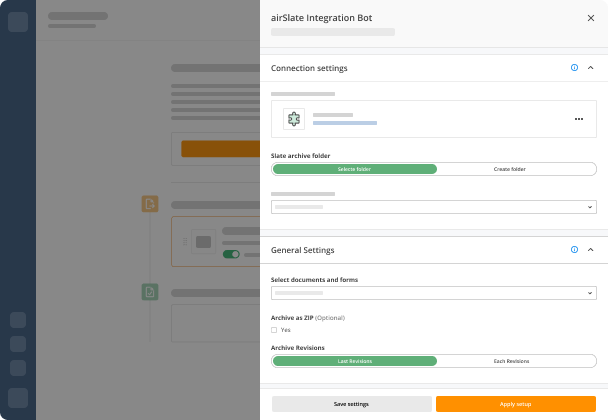Click the drag handle on bot card
The width and height of the screenshot is (608, 420).
pos(185,242)
